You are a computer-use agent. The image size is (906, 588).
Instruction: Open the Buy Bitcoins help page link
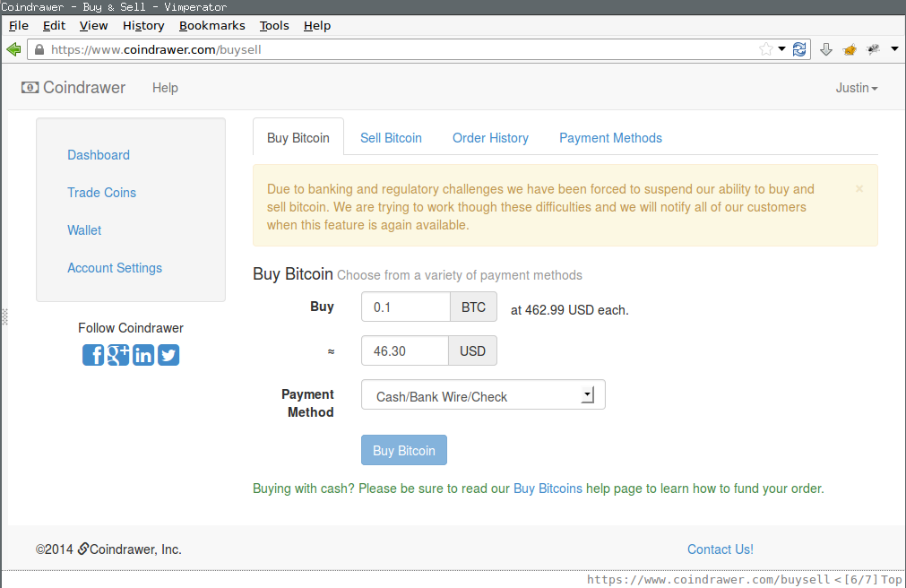coord(548,489)
